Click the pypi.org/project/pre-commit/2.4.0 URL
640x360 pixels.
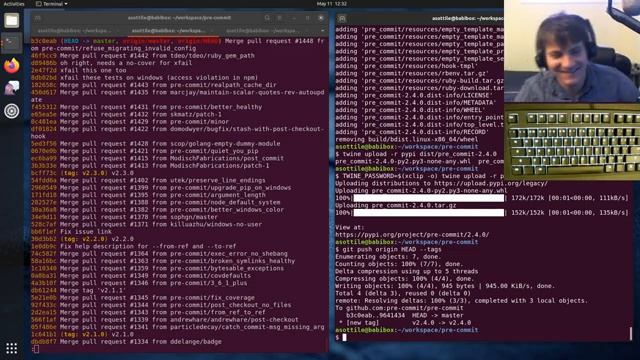412,235
